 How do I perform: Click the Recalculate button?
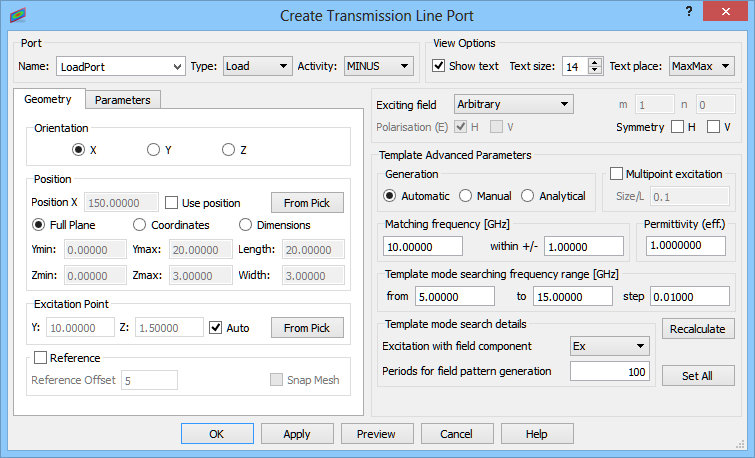point(698,329)
